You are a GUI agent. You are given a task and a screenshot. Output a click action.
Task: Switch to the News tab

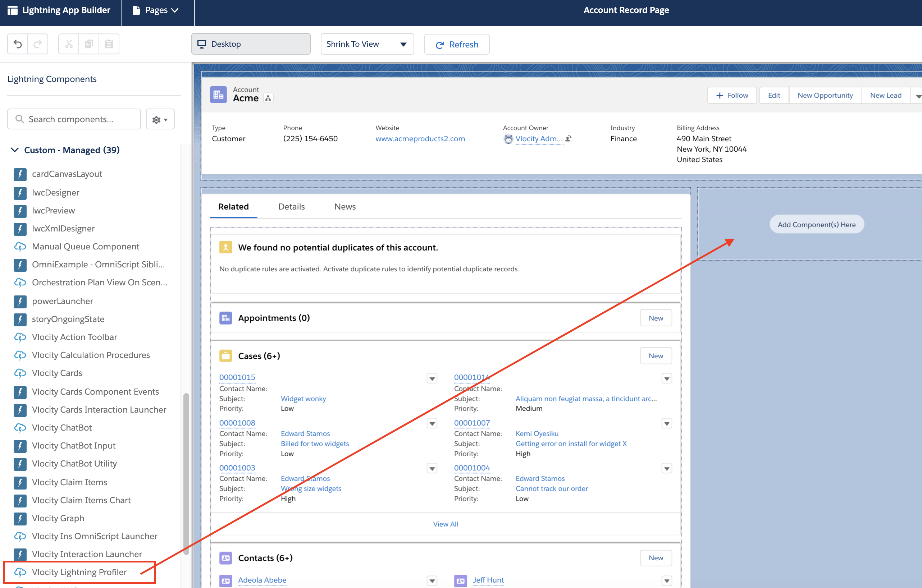[x=345, y=207]
